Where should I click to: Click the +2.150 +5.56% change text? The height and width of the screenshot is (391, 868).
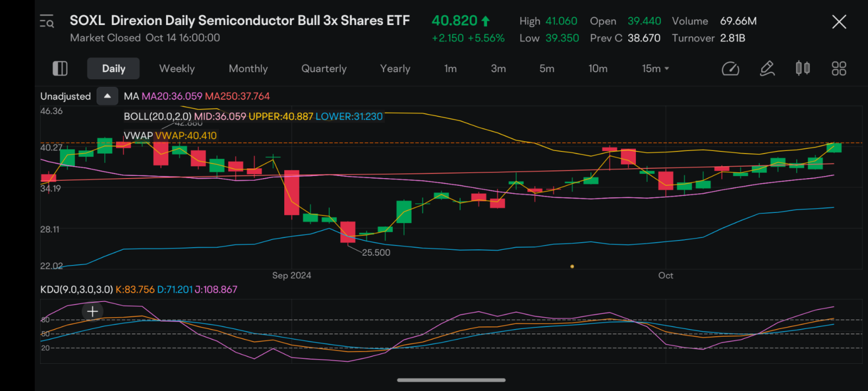(x=468, y=38)
